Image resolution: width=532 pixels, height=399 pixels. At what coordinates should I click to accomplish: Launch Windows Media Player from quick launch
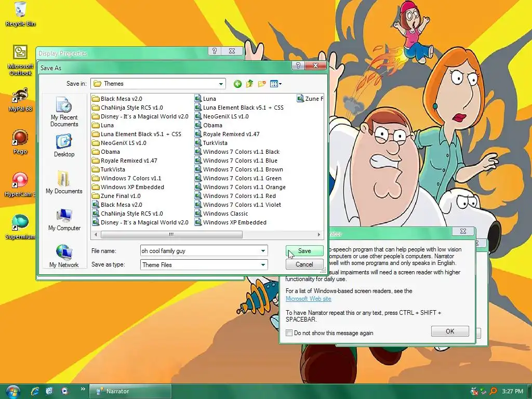click(64, 391)
